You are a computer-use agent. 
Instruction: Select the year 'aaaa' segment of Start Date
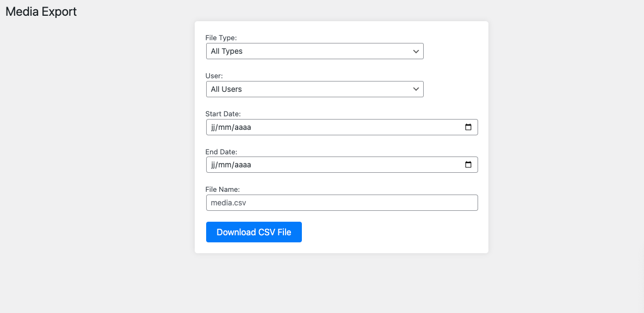click(243, 127)
